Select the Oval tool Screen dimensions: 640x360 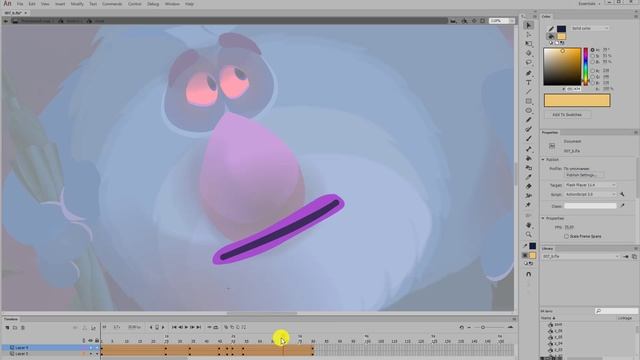529,110
